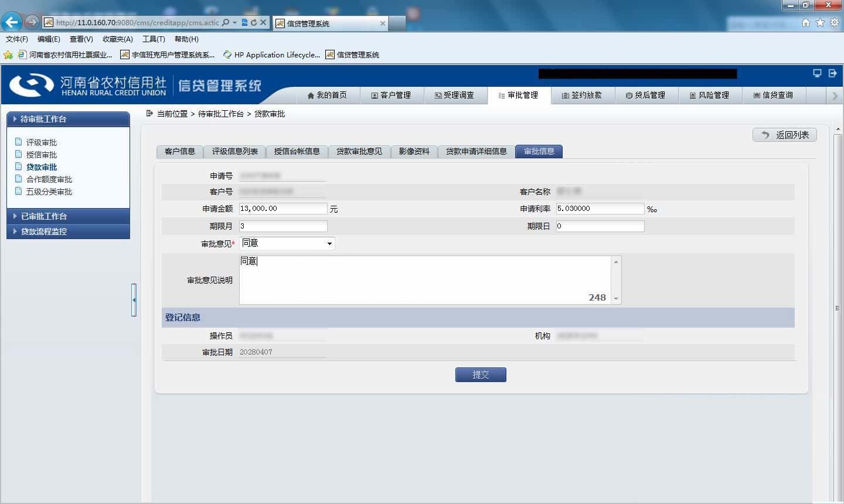Collapse the left sidebar with the splitter handle

tap(134, 300)
